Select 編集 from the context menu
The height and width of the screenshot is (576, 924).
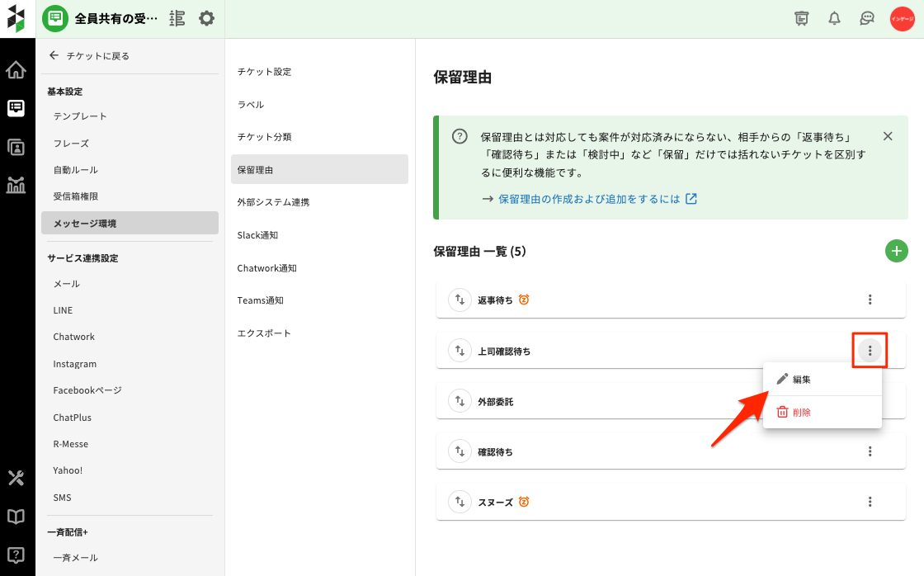pyautogui.click(x=801, y=380)
